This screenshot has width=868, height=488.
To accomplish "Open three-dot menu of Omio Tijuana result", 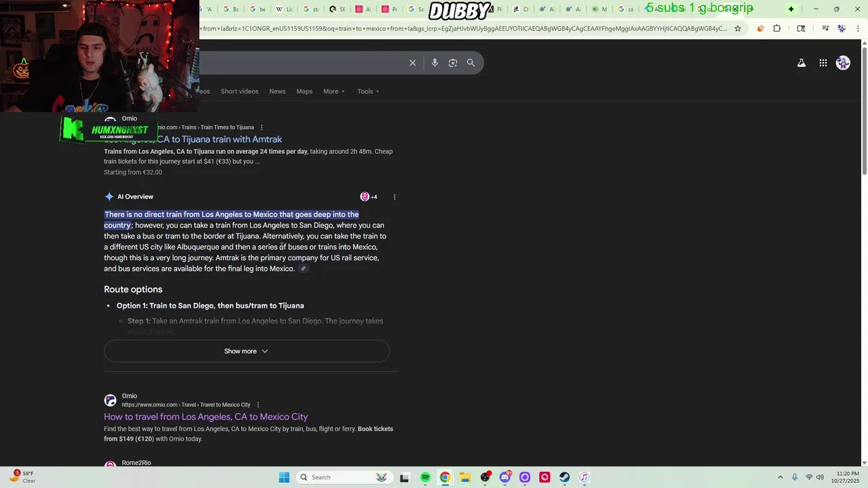I will (x=262, y=127).
